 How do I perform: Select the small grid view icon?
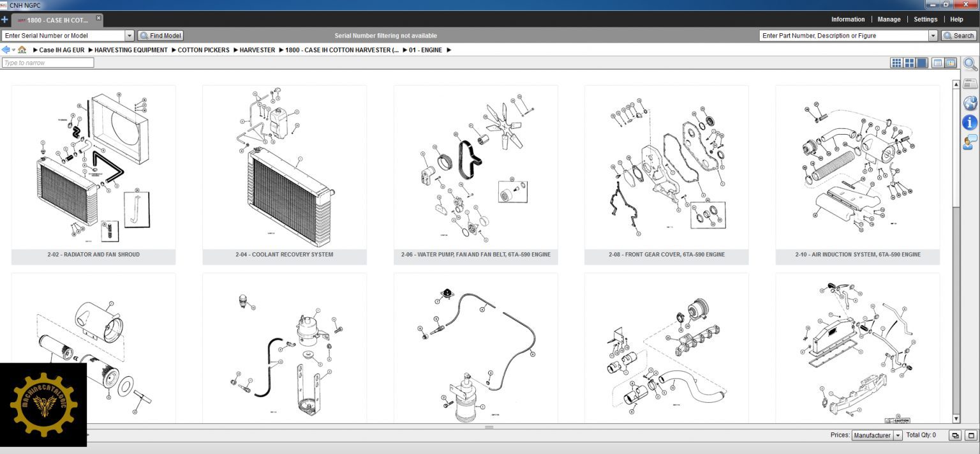click(x=898, y=63)
